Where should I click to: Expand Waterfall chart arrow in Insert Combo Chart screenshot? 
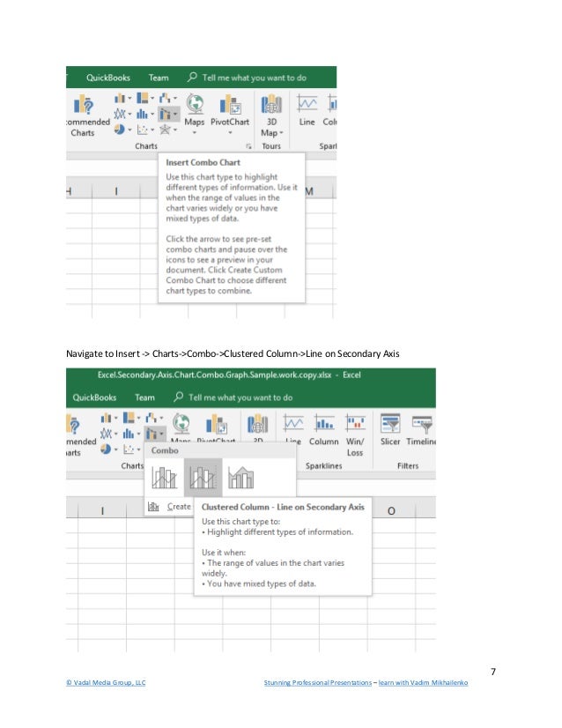175,98
